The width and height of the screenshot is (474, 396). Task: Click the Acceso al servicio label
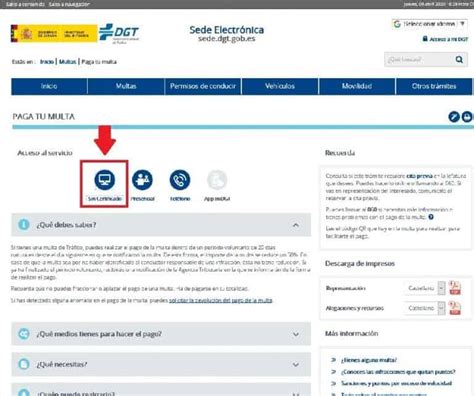45,153
